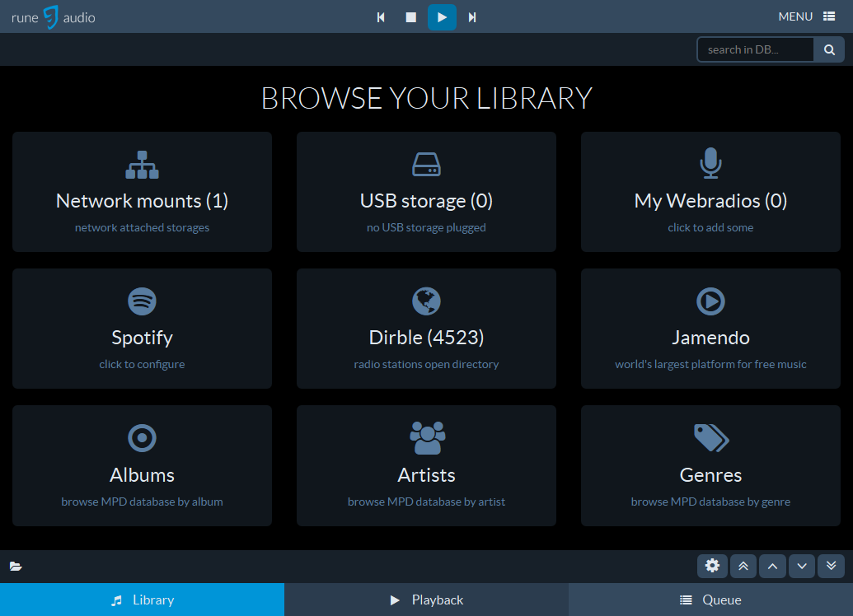The height and width of the screenshot is (616, 853).
Task: Open the Spotify title
Action: tap(142, 338)
